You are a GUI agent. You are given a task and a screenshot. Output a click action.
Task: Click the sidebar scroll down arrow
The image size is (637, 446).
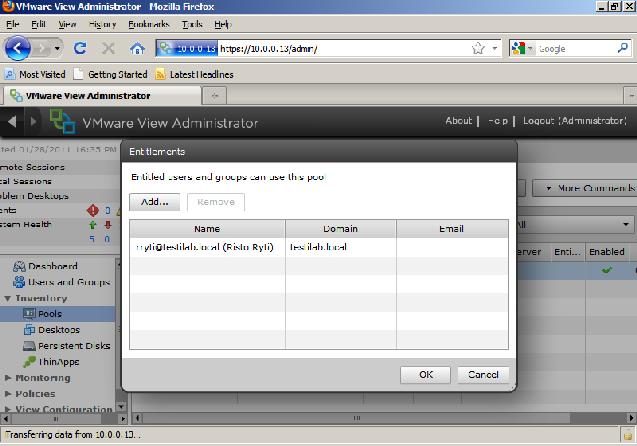point(121,406)
